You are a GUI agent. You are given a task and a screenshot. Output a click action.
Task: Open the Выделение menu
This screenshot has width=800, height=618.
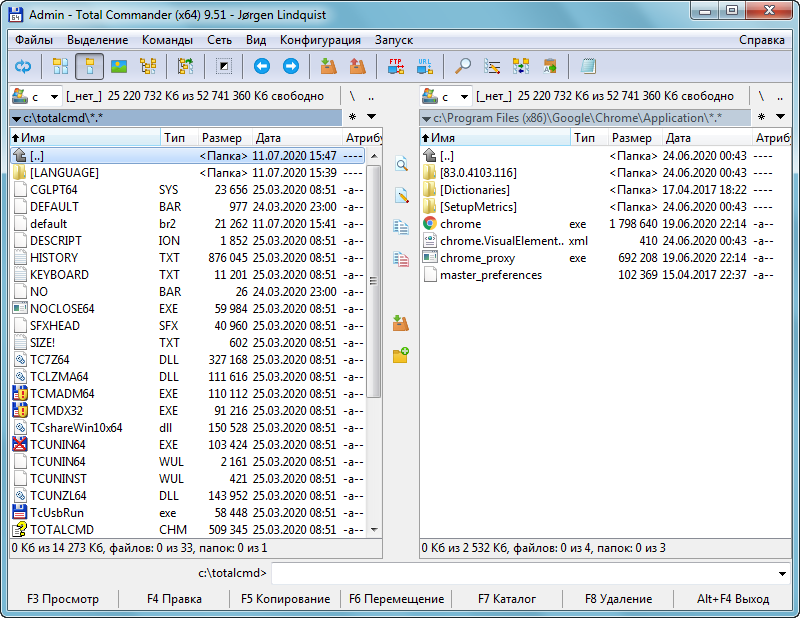(97, 40)
